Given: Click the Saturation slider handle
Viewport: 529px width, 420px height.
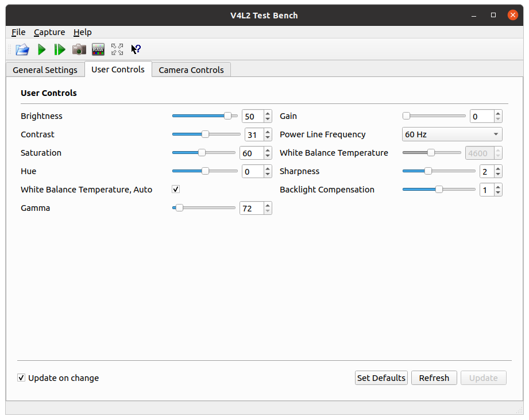Looking at the screenshot, I should pos(202,153).
